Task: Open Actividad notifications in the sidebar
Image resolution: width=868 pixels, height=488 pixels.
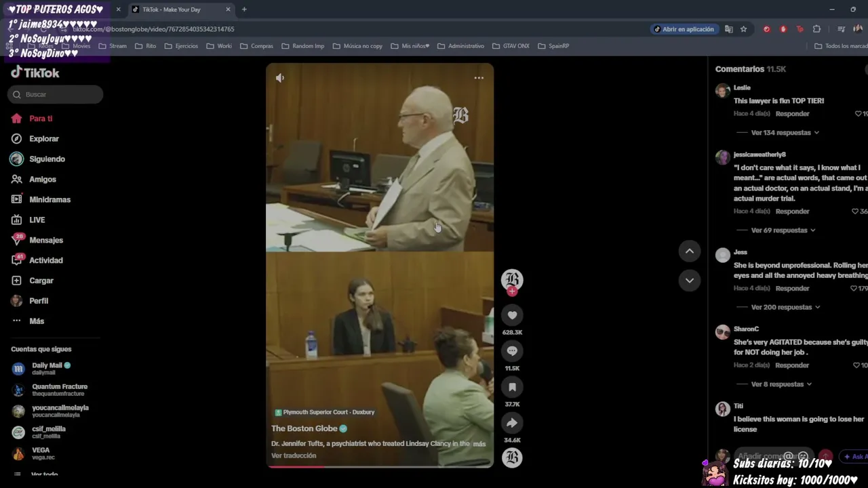Action: 45,260
